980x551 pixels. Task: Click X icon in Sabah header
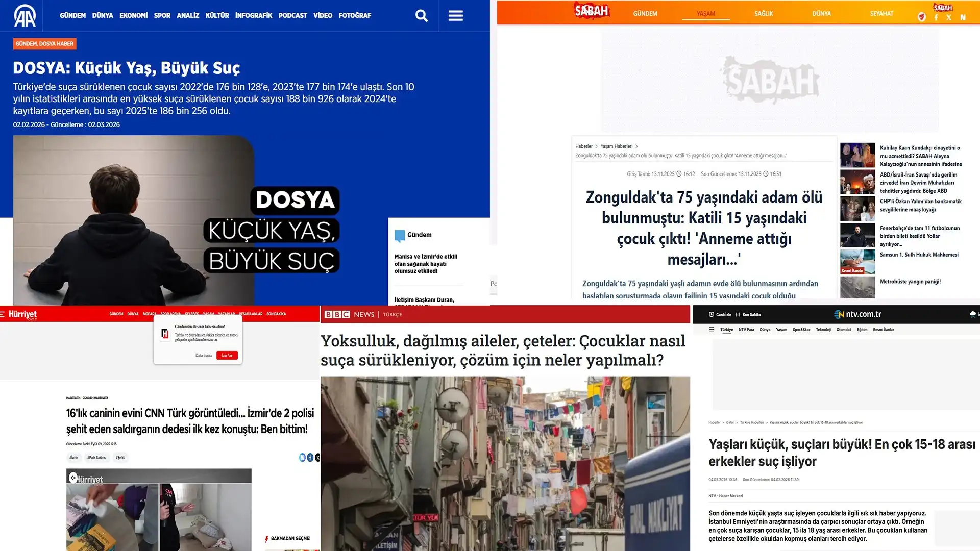[x=949, y=17]
